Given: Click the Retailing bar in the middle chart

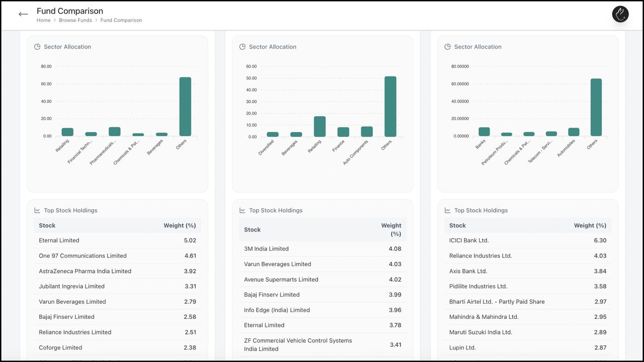Looking at the screenshot, I should [x=319, y=126].
